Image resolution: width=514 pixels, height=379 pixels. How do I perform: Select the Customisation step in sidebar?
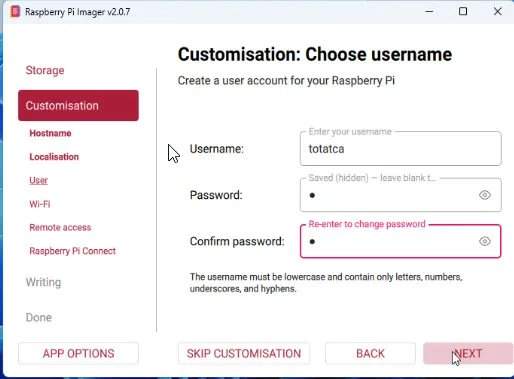point(78,105)
